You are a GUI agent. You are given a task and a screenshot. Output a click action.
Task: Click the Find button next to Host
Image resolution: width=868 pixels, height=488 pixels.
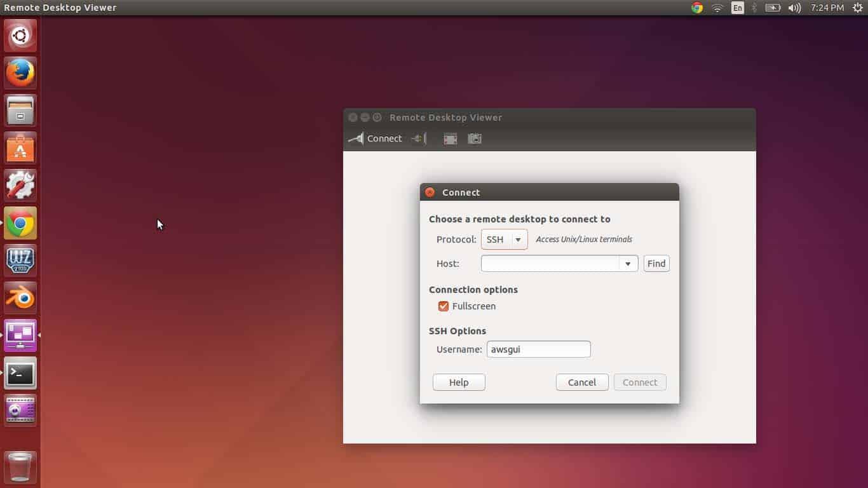tap(656, 264)
